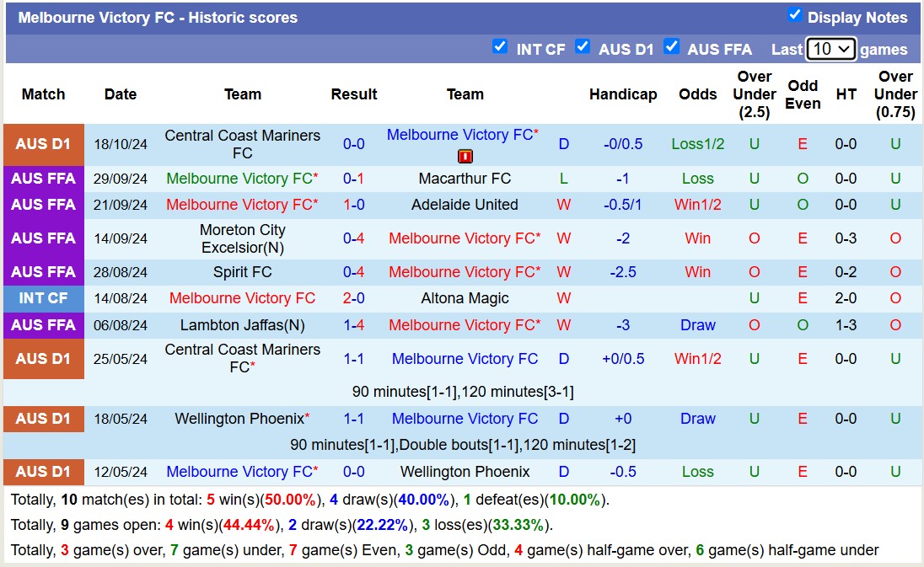The height and width of the screenshot is (567, 924).
Task: Click the Wellington Phoenix link on the 18/05 row
Action: pyautogui.click(x=242, y=419)
